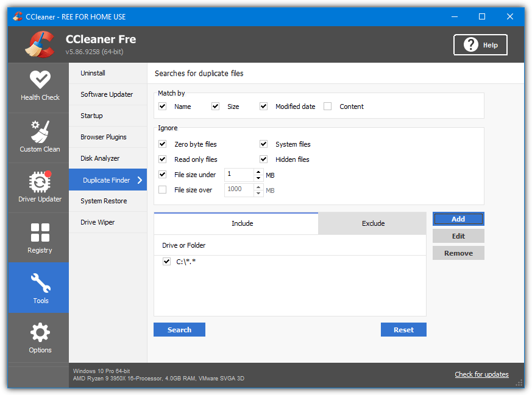The height and width of the screenshot is (395, 532).
Task: Open the Driver Updater section
Action: (40, 187)
